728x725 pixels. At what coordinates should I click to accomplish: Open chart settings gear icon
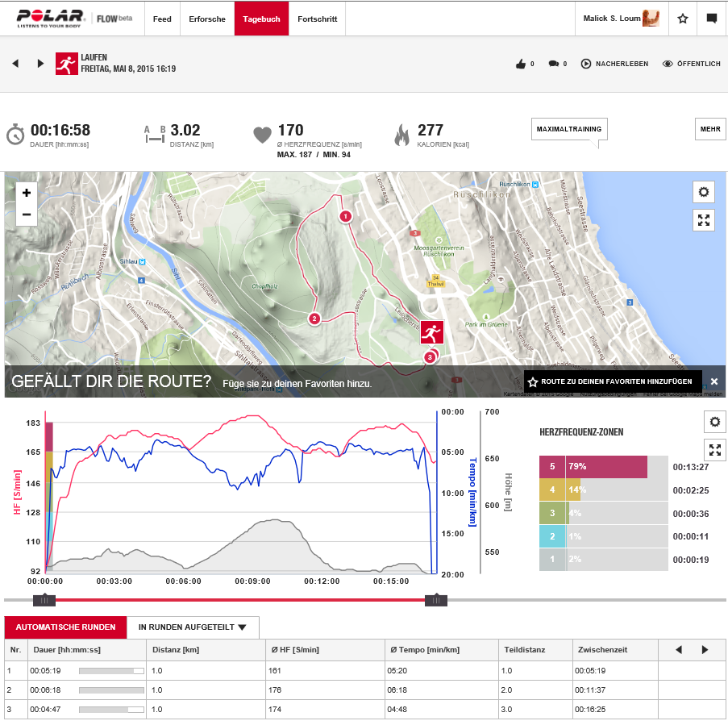click(714, 422)
